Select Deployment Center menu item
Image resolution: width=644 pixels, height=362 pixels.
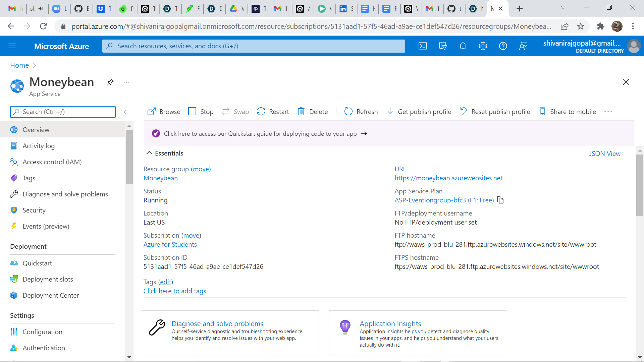coord(51,295)
